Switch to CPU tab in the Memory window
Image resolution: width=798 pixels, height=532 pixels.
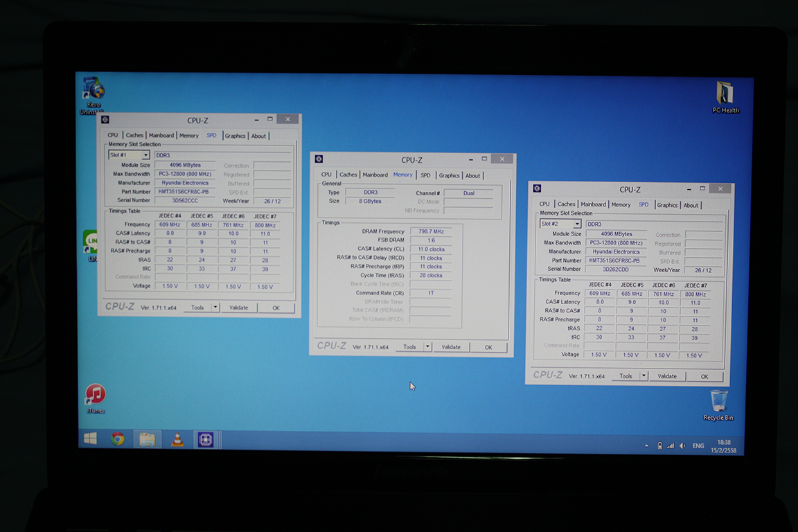(326, 175)
